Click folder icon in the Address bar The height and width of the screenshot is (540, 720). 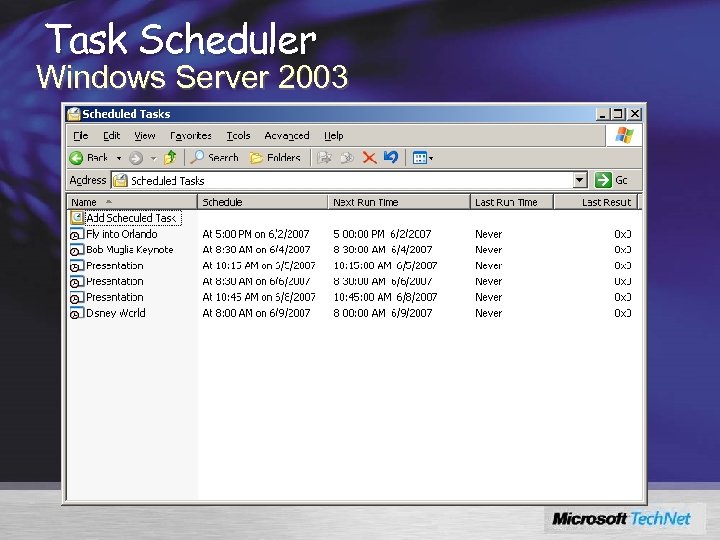click(120, 180)
